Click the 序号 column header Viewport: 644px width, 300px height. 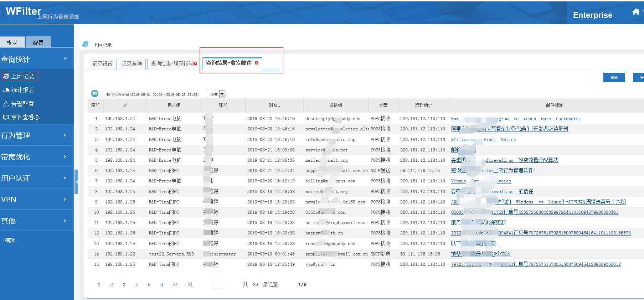tap(95, 105)
